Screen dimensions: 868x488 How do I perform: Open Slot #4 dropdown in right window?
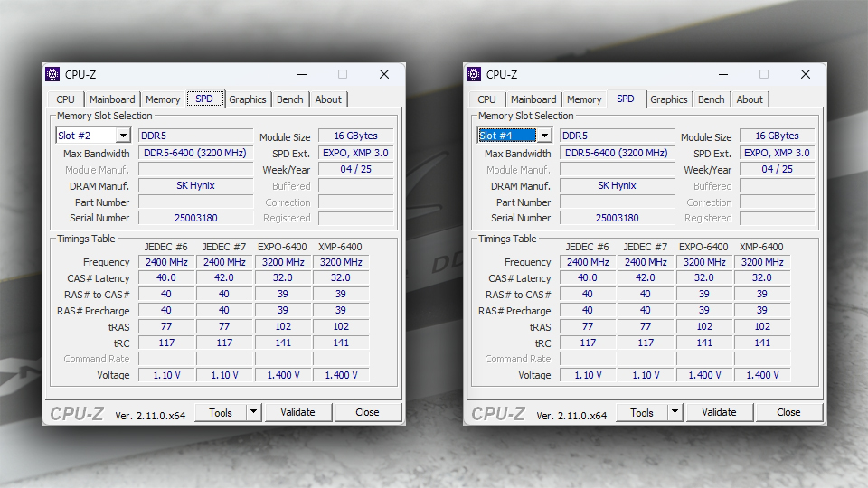[x=544, y=136]
